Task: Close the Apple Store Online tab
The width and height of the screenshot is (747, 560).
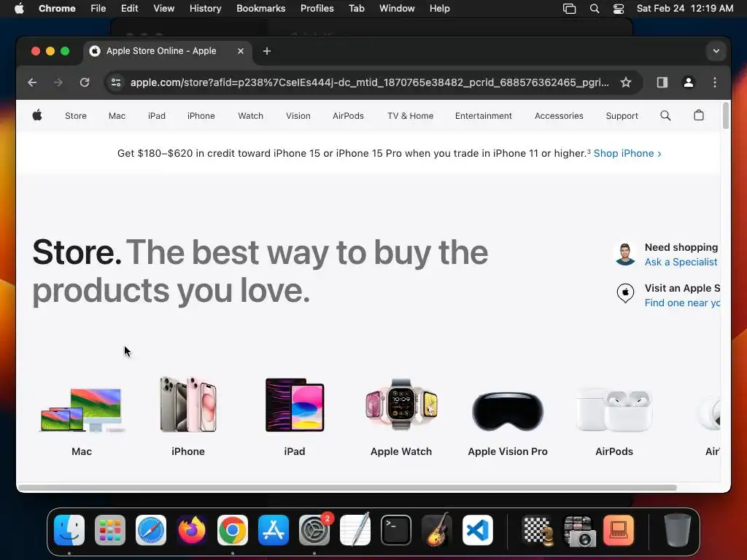Action: (241, 51)
